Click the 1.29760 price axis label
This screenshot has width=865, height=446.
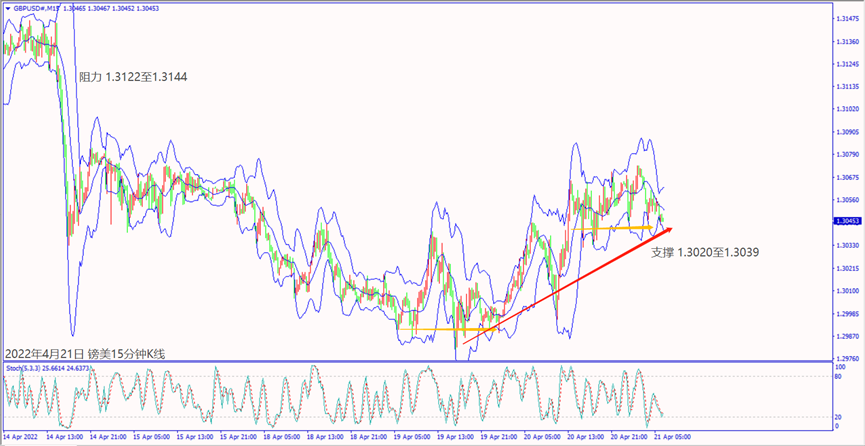tap(846, 358)
